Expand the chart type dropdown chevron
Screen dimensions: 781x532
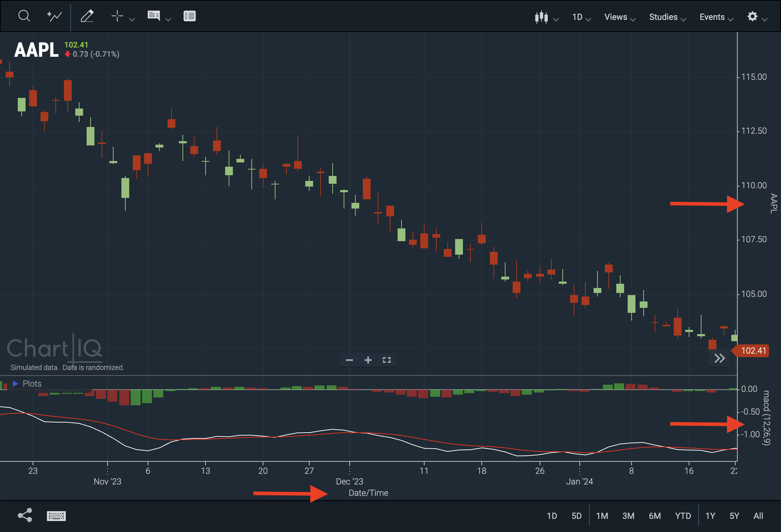tap(556, 20)
